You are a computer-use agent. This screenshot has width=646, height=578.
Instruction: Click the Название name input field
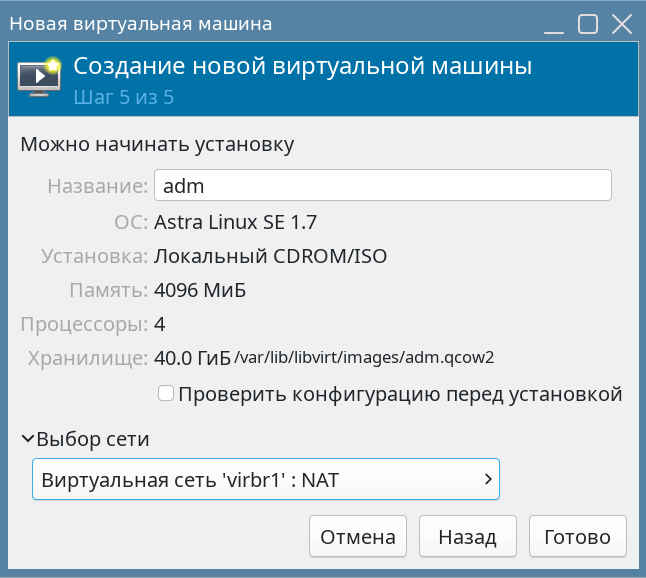coord(381,186)
